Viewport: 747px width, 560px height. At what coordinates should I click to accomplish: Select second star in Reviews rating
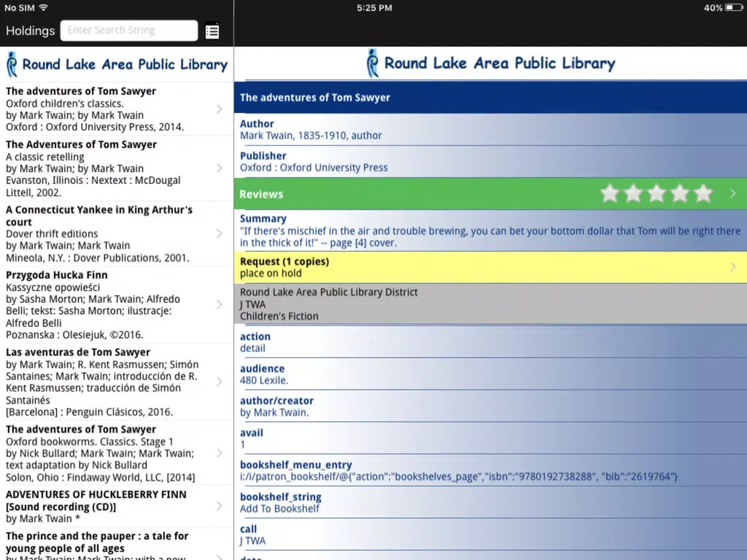pos(633,194)
